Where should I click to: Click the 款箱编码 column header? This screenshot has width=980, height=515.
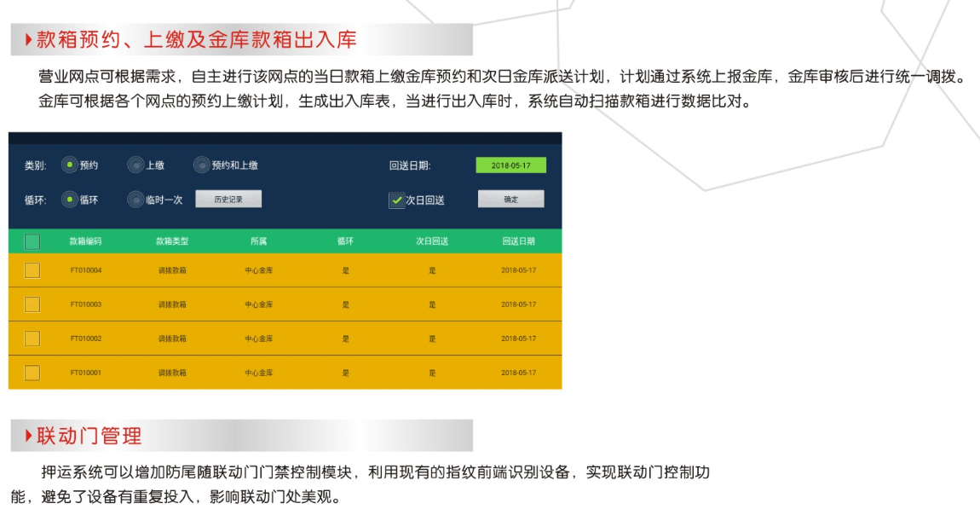(85, 241)
